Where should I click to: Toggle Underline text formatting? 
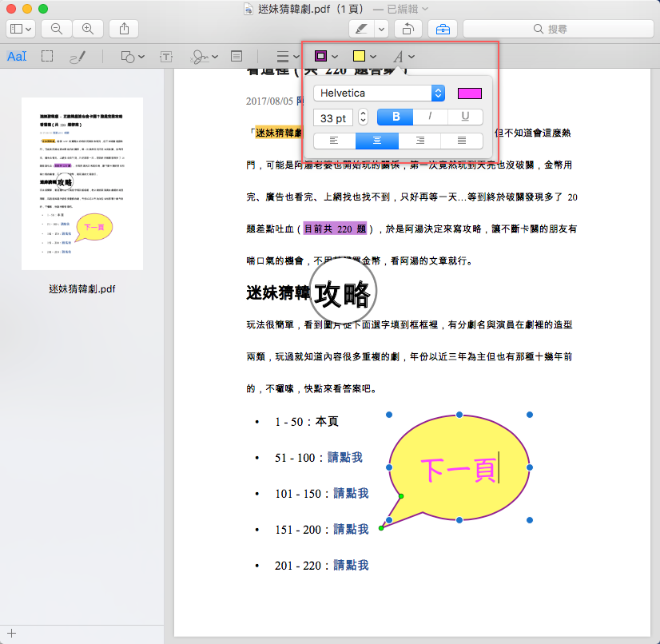pyautogui.click(x=465, y=117)
